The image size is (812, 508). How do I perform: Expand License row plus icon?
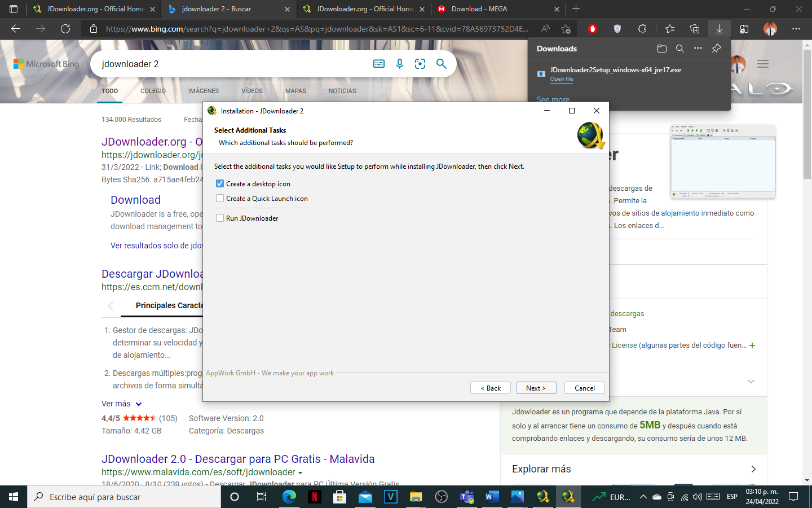click(x=752, y=345)
